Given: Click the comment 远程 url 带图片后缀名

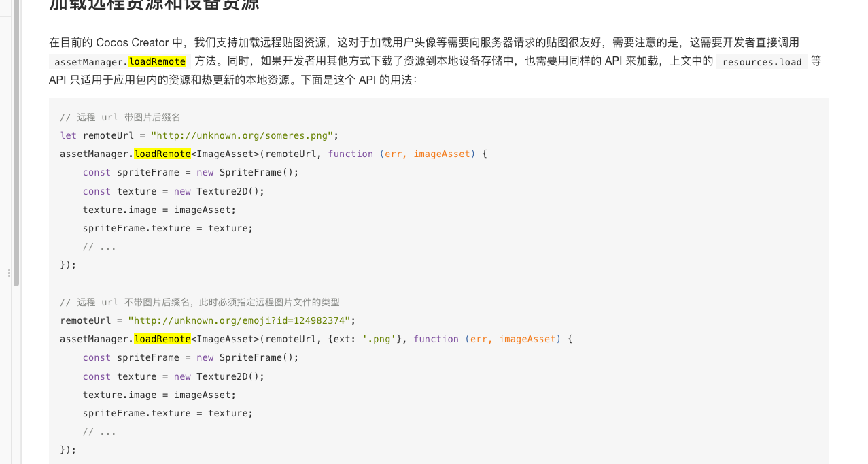Looking at the screenshot, I should pos(120,117).
